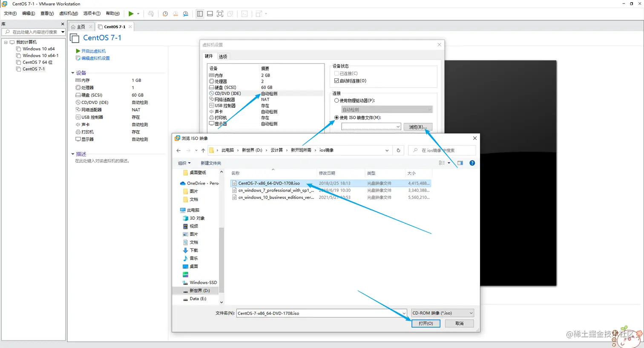The height and width of the screenshot is (348, 644).
Task: Click the console view toolbar icon
Action: click(244, 14)
